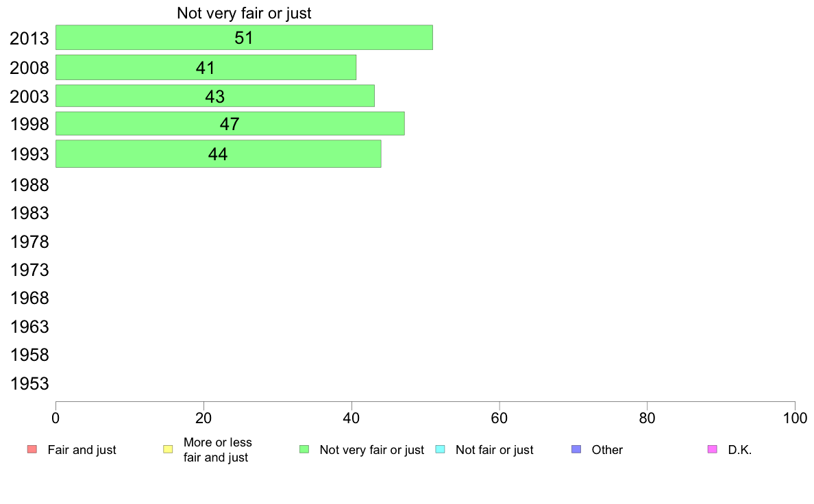Click the blue Other legend swatch
Screen dimensions: 814x504
coord(576,449)
